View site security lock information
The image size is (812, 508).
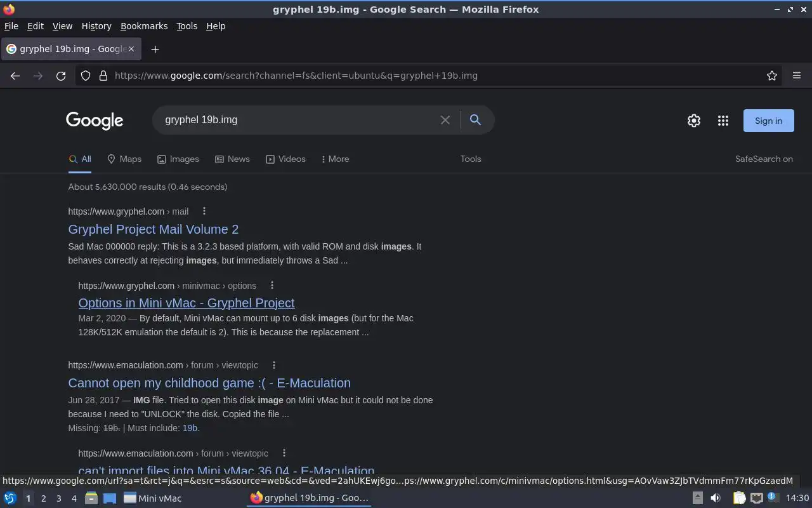[x=103, y=76]
